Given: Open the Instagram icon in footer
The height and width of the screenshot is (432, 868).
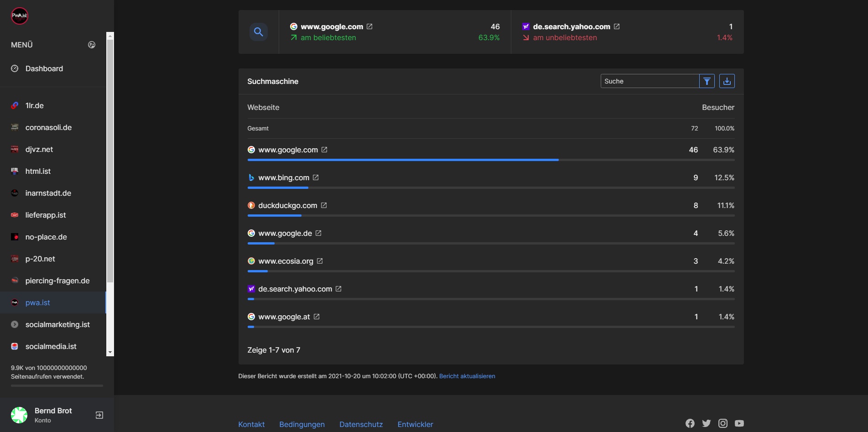Looking at the screenshot, I should [x=722, y=423].
